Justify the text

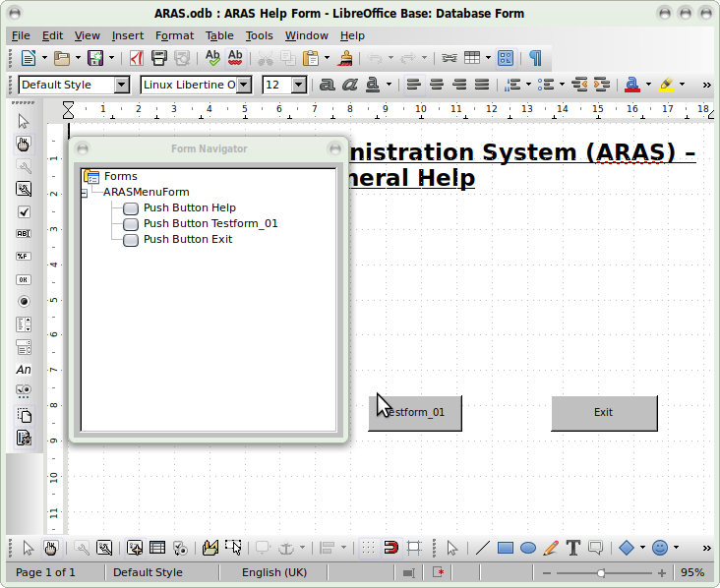pos(482,85)
